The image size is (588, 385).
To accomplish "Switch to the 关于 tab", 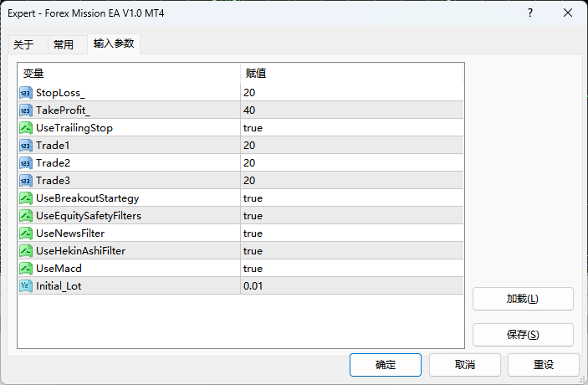I will tap(24, 45).
